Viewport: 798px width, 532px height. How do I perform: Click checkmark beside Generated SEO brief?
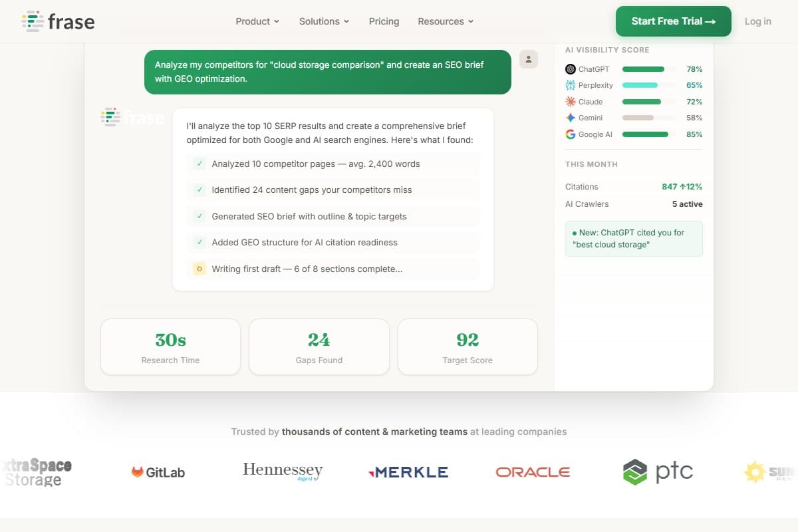pyautogui.click(x=199, y=216)
